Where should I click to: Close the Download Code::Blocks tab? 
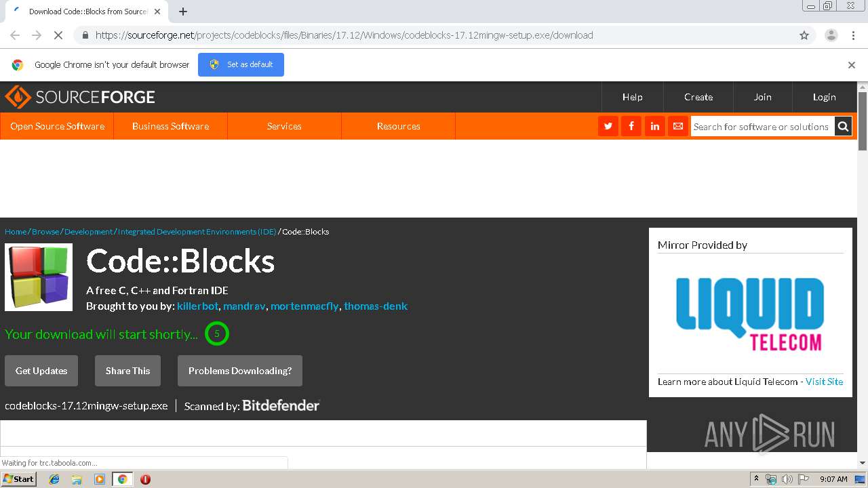tap(157, 12)
